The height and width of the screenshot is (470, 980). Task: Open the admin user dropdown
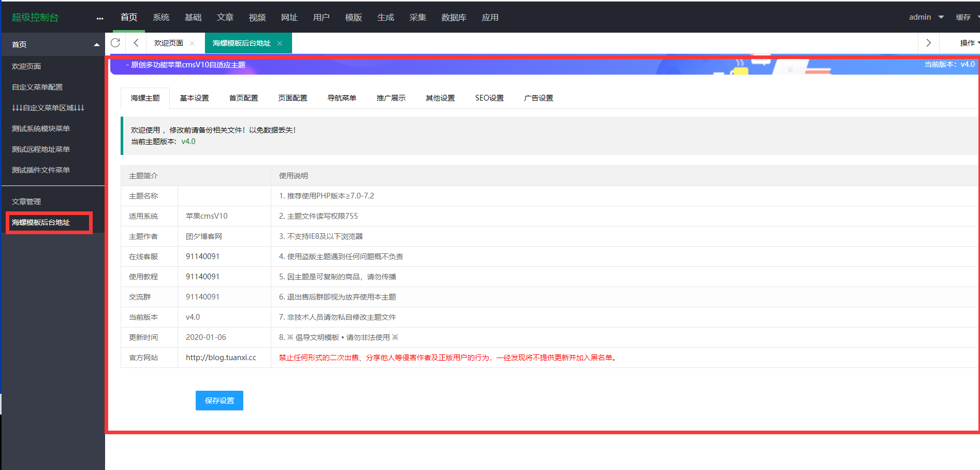[x=926, y=17]
